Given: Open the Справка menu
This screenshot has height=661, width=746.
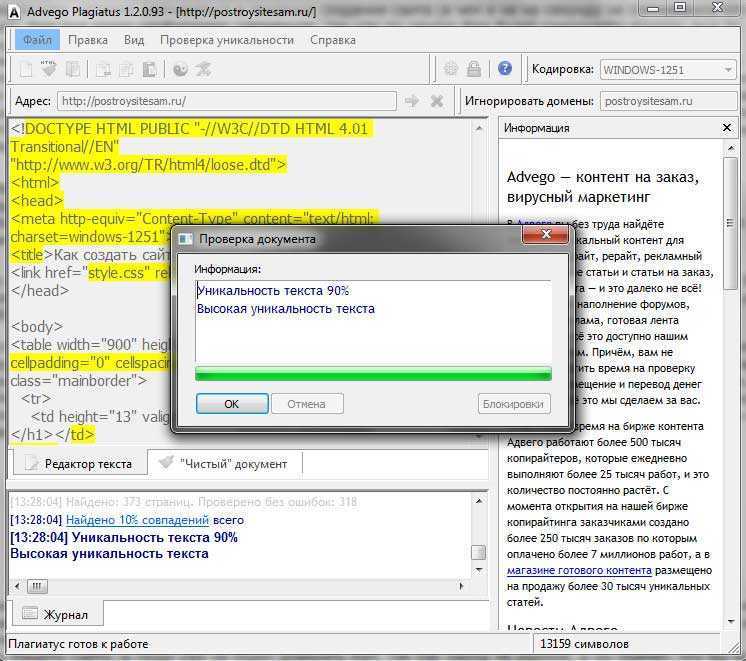Looking at the screenshot, I should tap(333, 40).
